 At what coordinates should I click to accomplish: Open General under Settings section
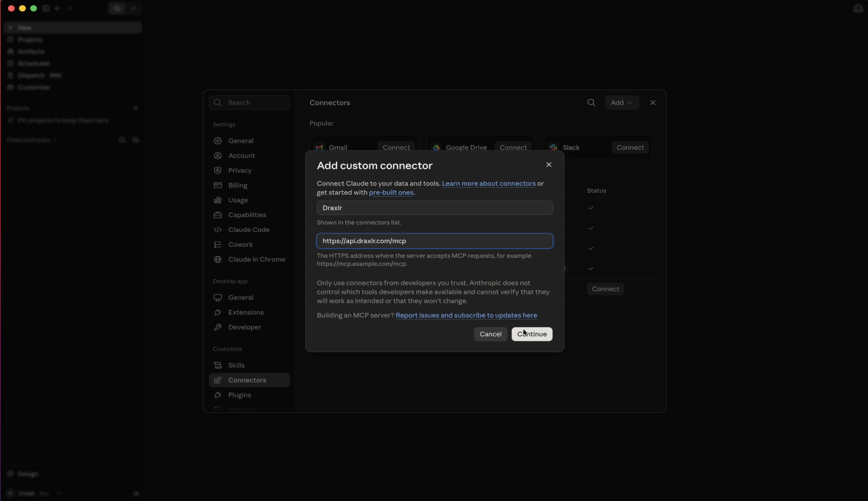click(x=249, y=141)
